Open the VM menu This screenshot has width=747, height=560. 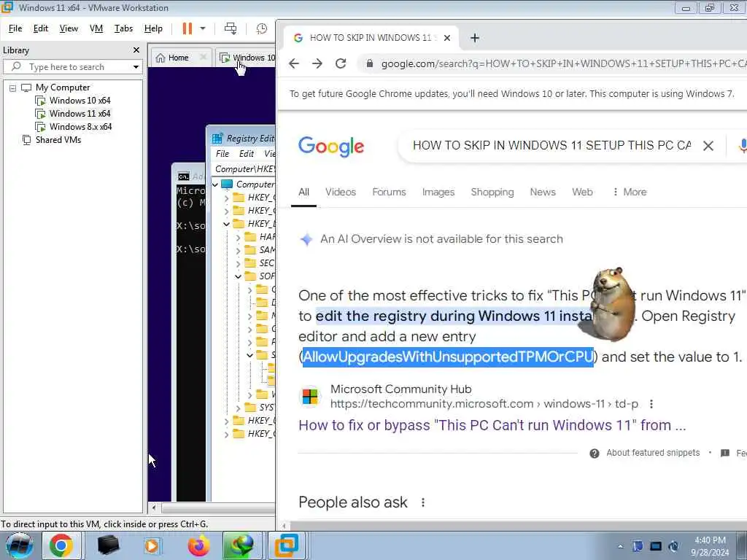(96, 28)
